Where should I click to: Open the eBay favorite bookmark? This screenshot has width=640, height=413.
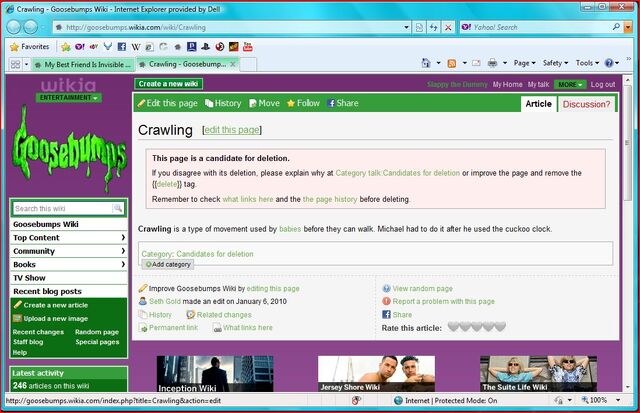pyautogui.click(x=94, y=47)
